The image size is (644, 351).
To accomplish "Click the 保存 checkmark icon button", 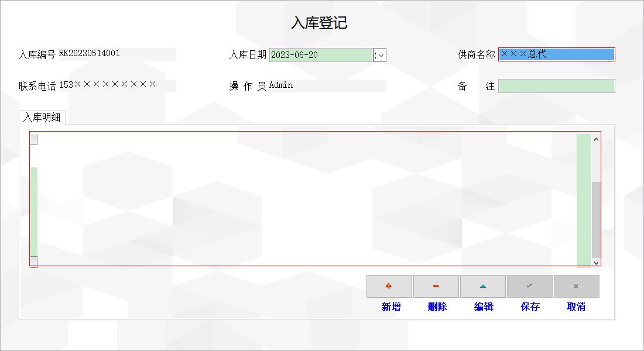I will (x=529, y=286).
